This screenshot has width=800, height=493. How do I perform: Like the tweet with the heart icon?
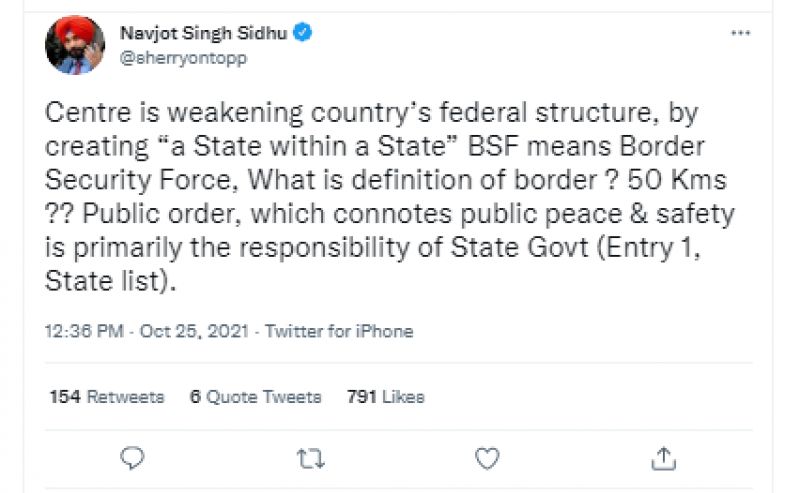487,458
